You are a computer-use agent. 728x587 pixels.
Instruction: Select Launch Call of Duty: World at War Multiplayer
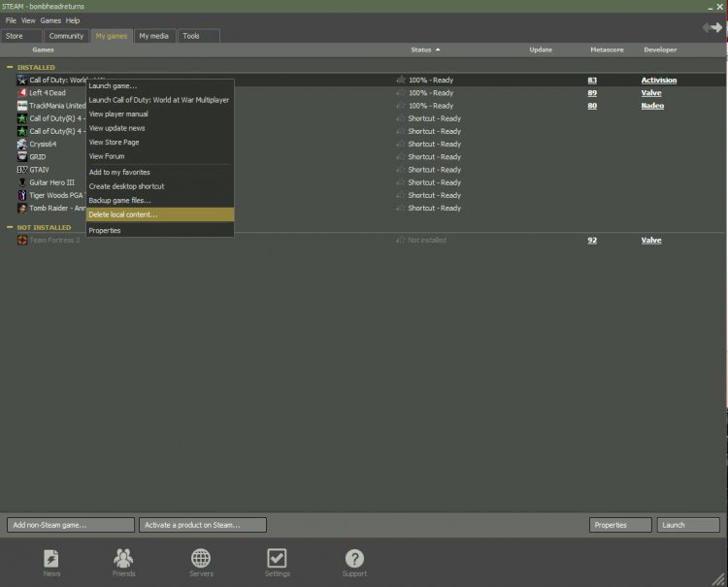coord(160,100)
